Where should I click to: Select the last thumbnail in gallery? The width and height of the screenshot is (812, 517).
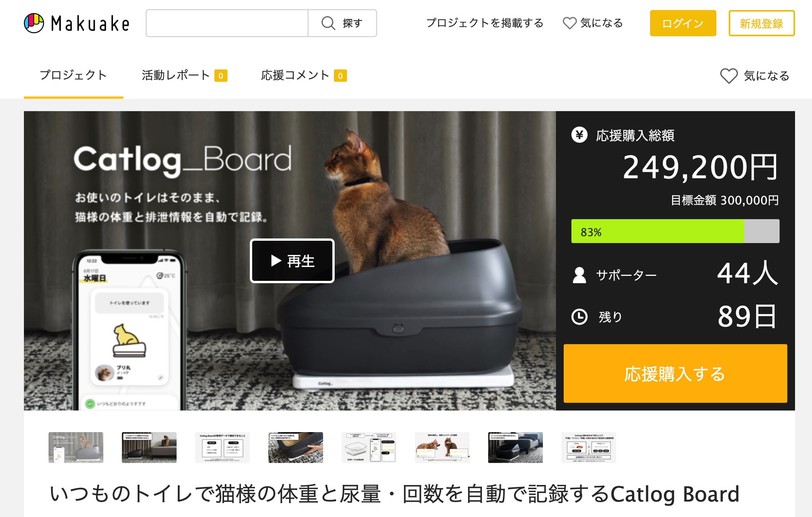coord(589,447)
